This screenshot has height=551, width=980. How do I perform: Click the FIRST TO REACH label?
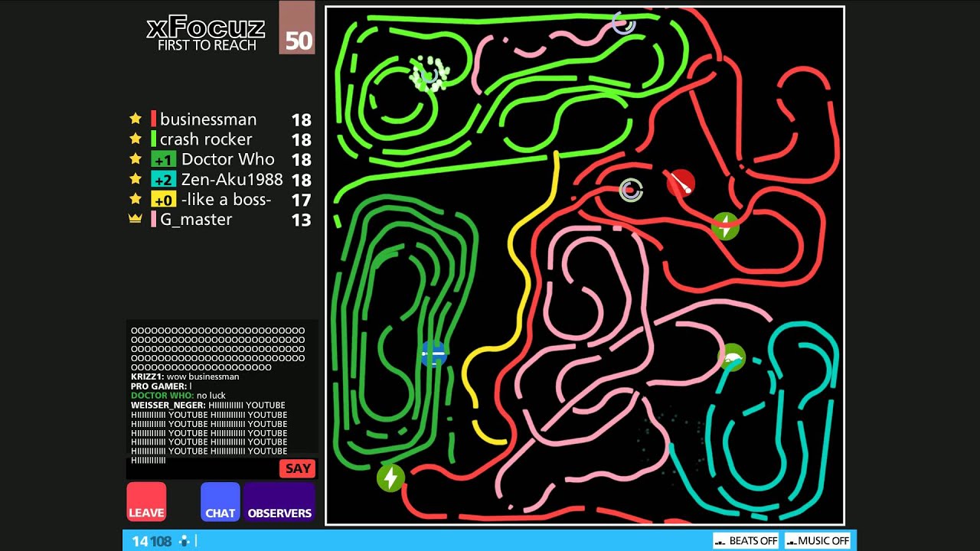click(x=206, y=45)
